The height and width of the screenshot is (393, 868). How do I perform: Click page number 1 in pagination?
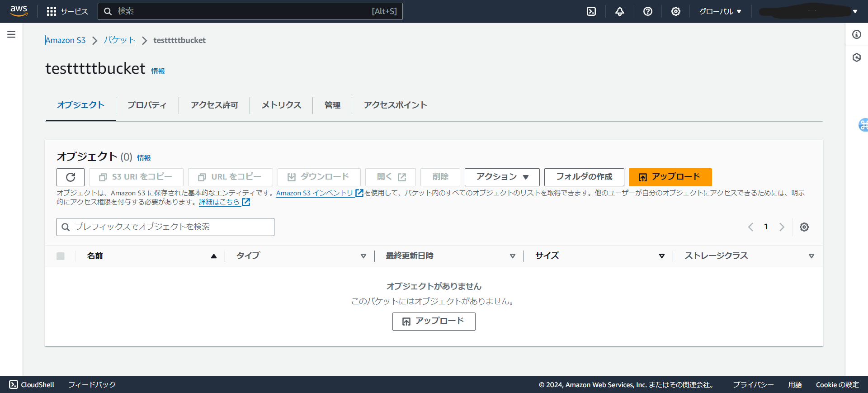coord(766,227)
